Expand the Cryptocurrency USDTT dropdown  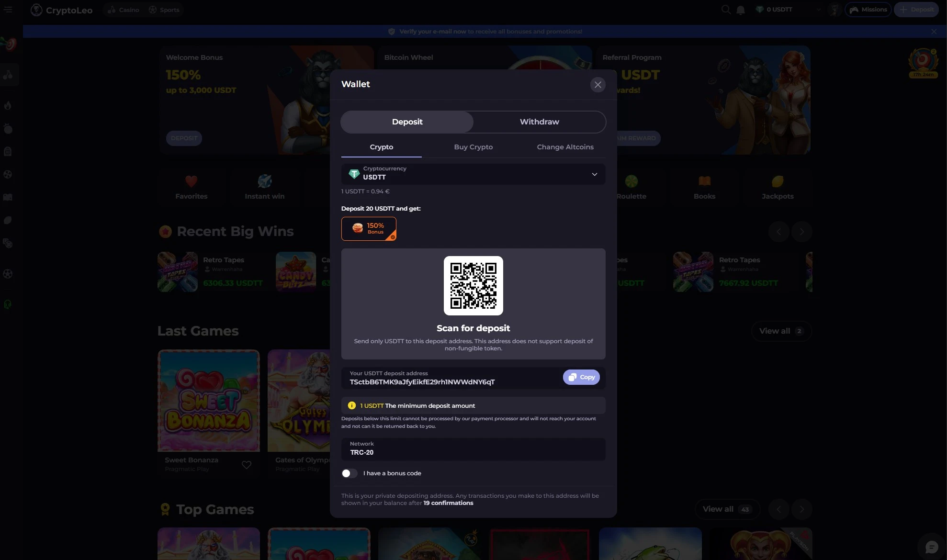click(473, 173)
